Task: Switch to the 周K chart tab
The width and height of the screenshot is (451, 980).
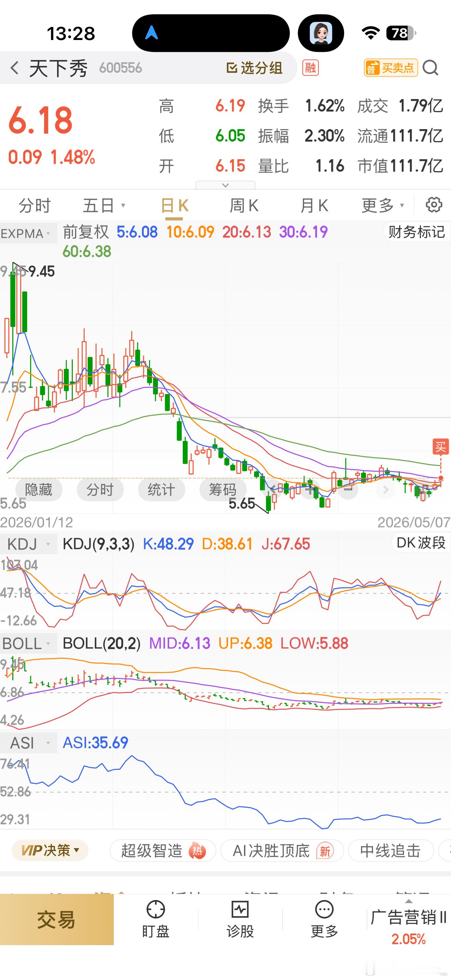Action: [x=244, y=206]
